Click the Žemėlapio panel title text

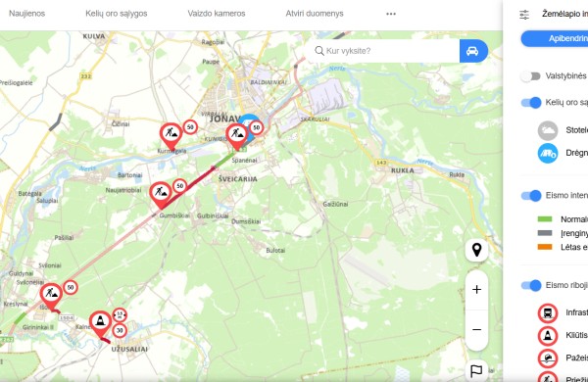(x=564, y=14)
